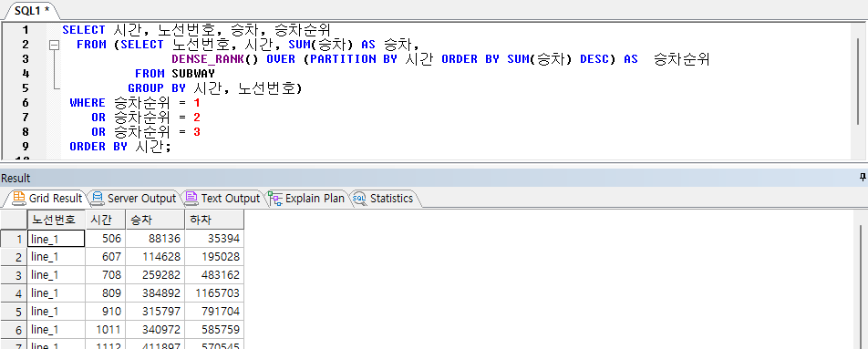The height and width of the screenshot is (349, 868).
Task: Select the 시간 cell 607
Action: coord(105,257)
